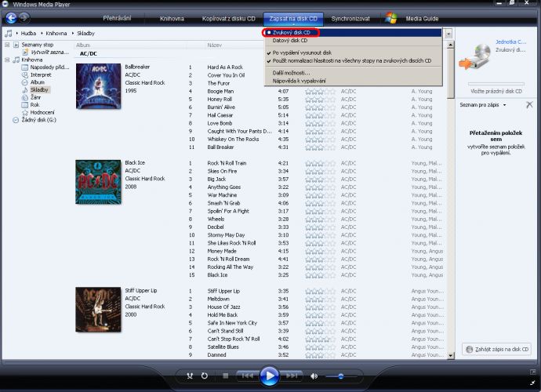Click the Stop playback button
The image size is (541, 392).
pos(225,376)
